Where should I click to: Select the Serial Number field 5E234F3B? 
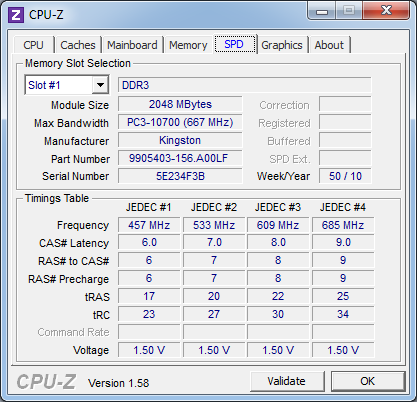[180, 176]
